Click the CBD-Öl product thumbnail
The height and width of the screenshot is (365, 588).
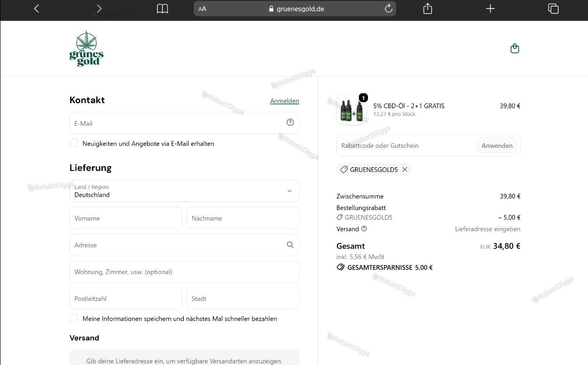point(351,110)
